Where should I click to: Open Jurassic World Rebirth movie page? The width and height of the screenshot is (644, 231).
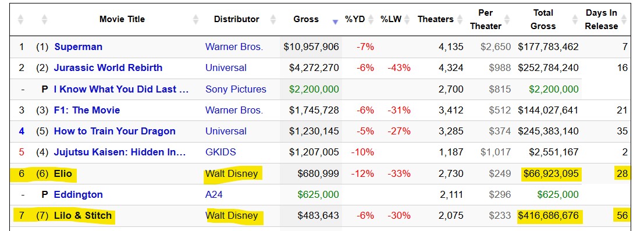108,68
